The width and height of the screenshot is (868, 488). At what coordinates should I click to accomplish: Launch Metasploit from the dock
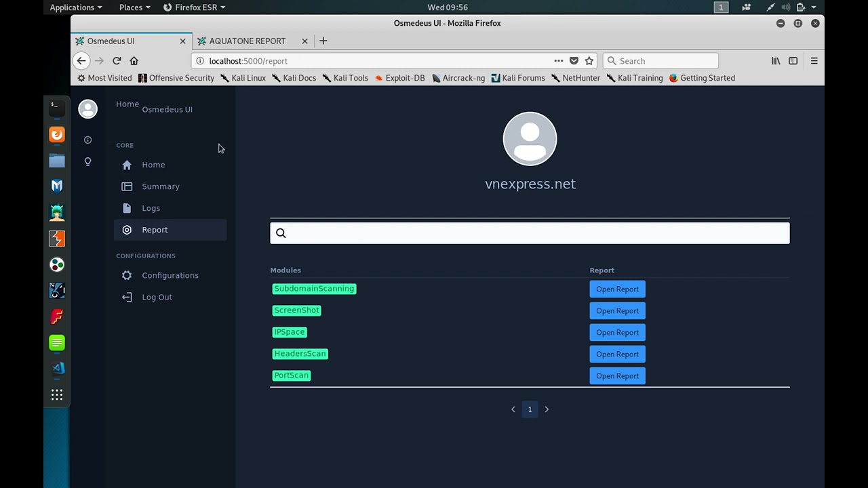(x=57, y=186)
